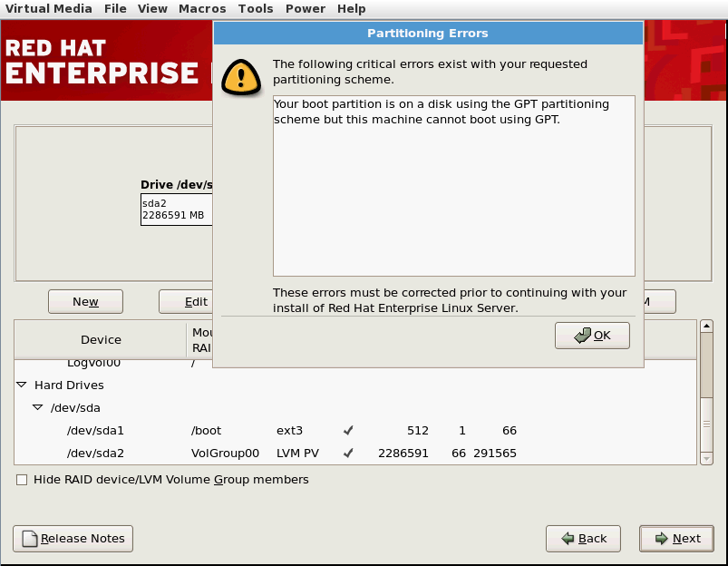Click Next to proceed with installation
The width and height of the screenshot is (728, 566).
[x=676, y=538]
